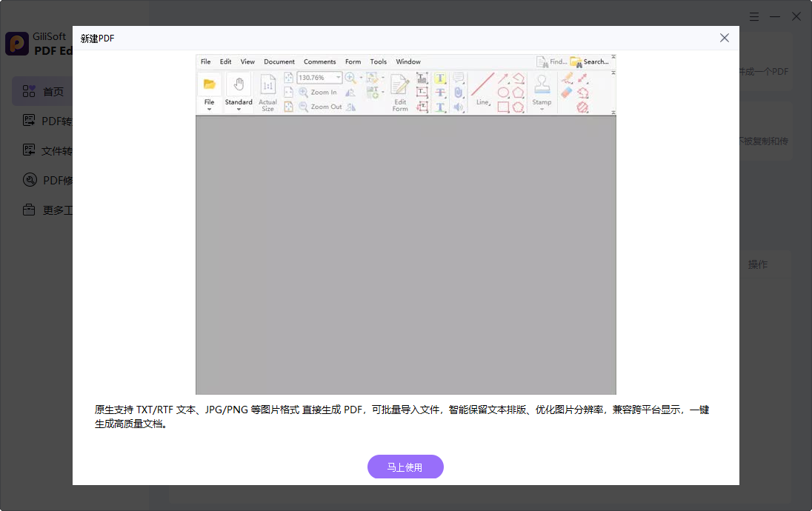Image resolution: width=812 pixels, height=511 pixels.
Task: Open the hamburger menu in main window
Action: point(754,17)
